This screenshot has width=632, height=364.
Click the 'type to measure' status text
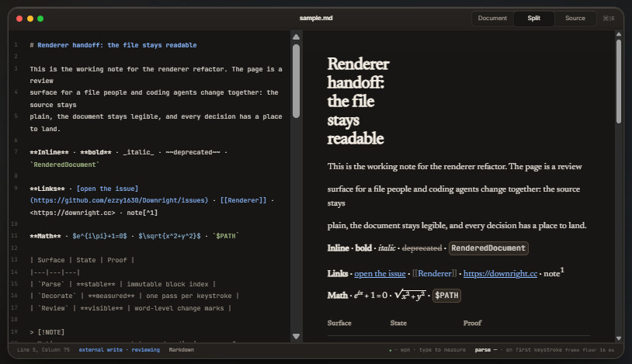tap(442, 349)
